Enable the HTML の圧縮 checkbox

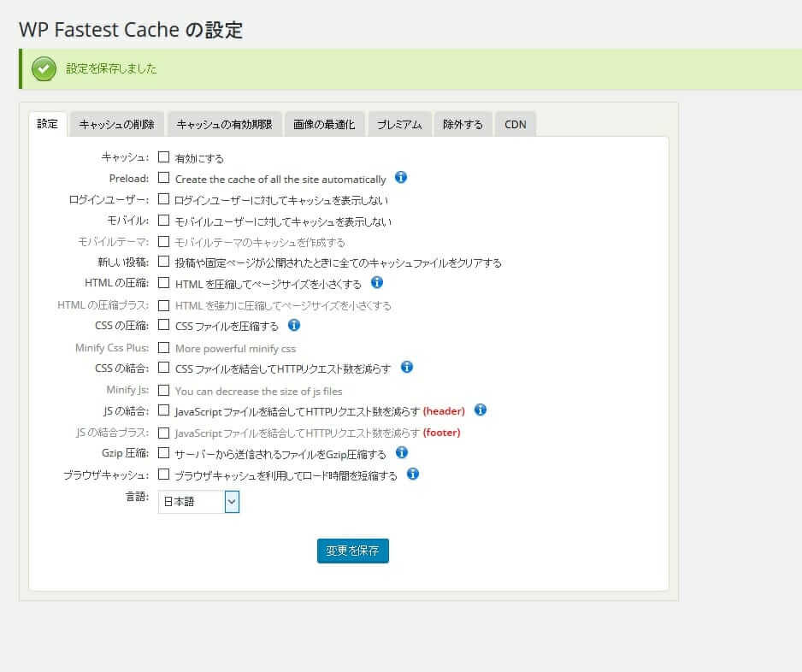tap(163, 282)
